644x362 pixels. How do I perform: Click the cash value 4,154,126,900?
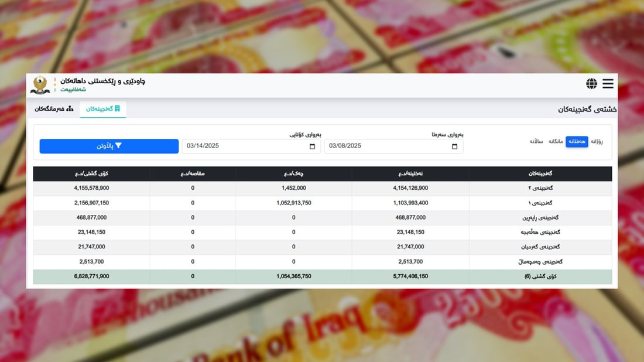click(410, 188)
